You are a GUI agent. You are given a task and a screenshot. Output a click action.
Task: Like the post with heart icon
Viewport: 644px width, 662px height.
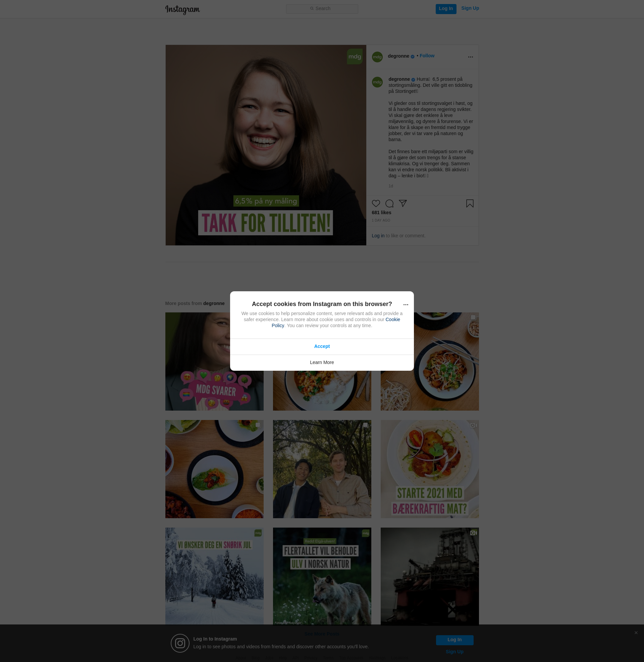(376, 203)
